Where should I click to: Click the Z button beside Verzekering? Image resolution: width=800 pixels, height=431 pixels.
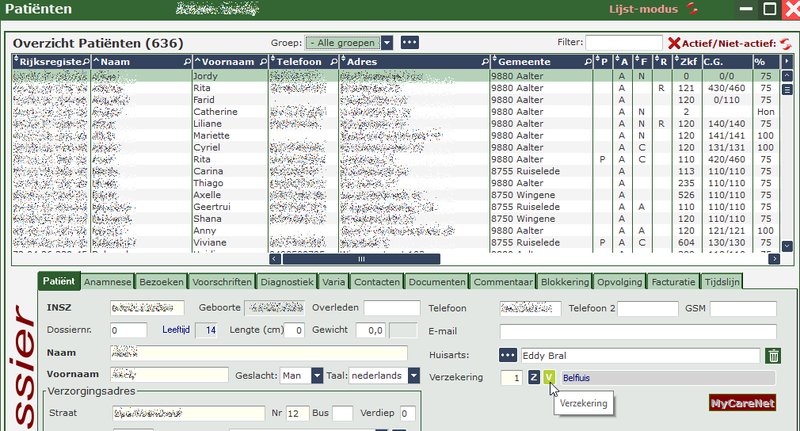(533, 378)
